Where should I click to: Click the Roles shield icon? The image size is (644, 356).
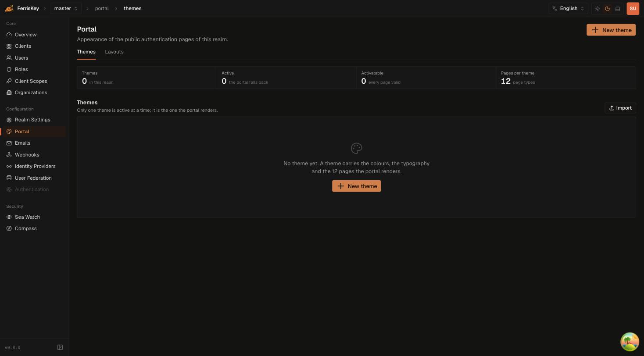[x=9, y=69]
